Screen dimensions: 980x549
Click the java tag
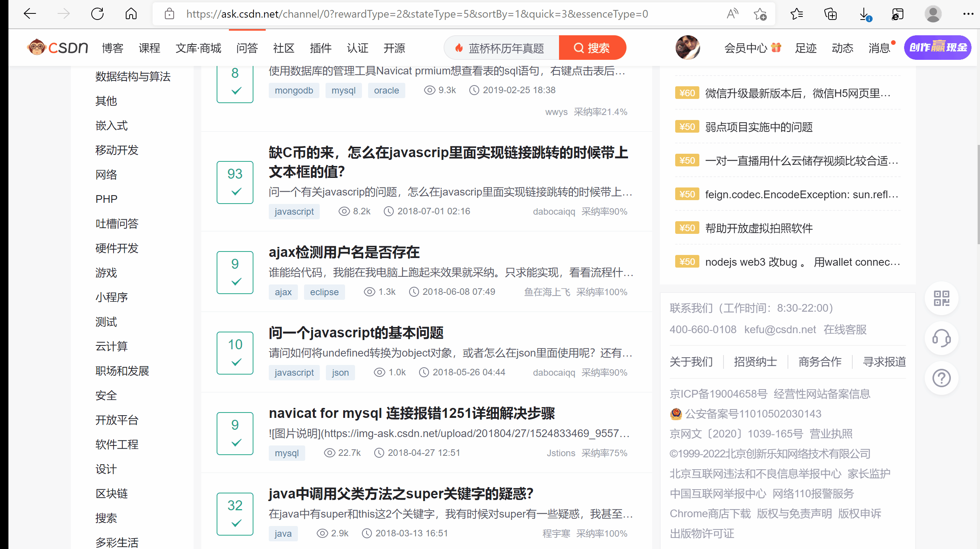[x=283, y=534]
